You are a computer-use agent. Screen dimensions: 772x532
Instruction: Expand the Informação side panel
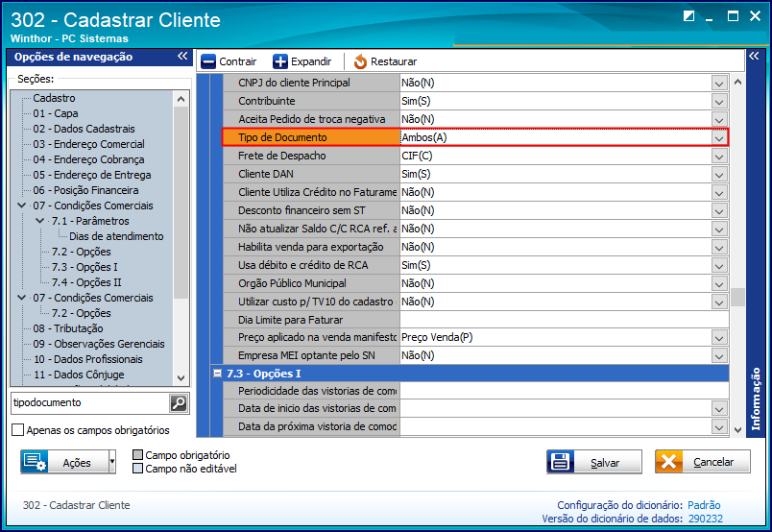(x=754, y=56)
